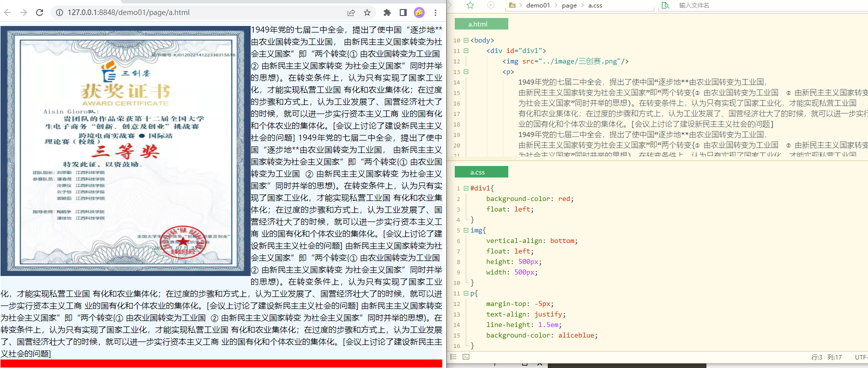Select page in the editor breadcrumb
The image size is (868, 368).
coord(569,5)
